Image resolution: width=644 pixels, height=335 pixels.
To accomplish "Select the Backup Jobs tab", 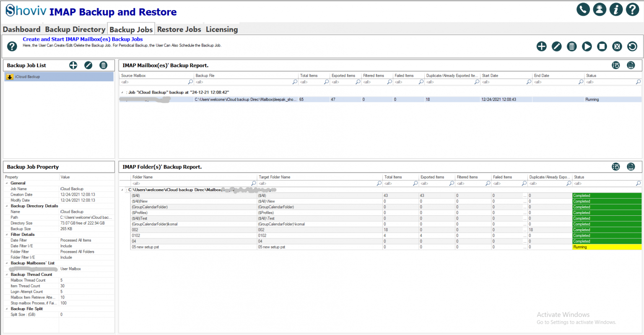I will (x=131, y=29).
